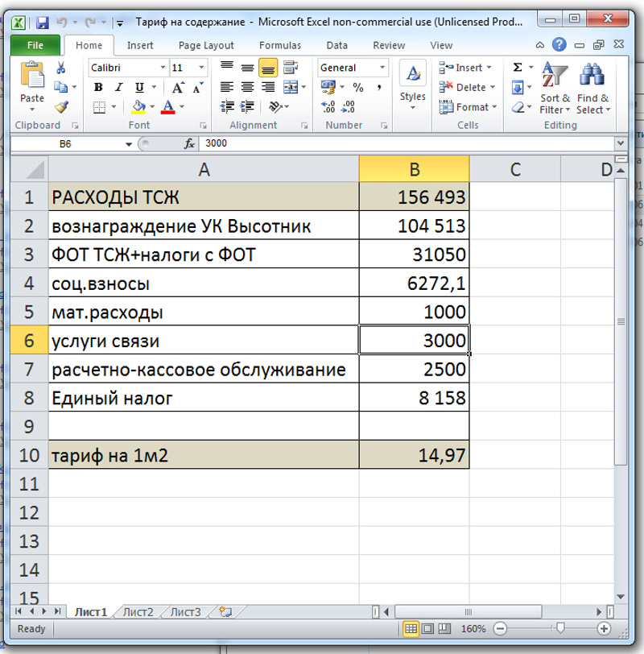Viewport: 644px width, 654px height.
Task: Click the green File button
Action: pos(35,46)
